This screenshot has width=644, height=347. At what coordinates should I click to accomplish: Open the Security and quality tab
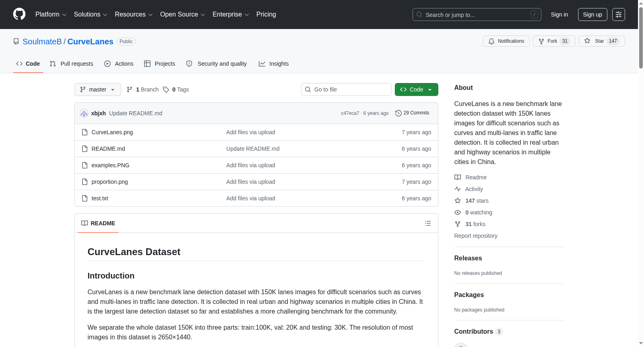tap(217, 64)
